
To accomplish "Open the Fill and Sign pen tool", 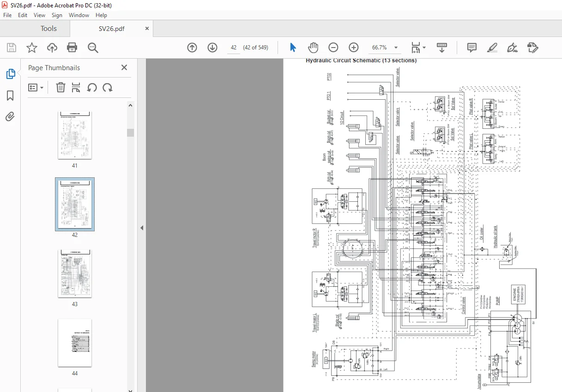I will 512,48.
